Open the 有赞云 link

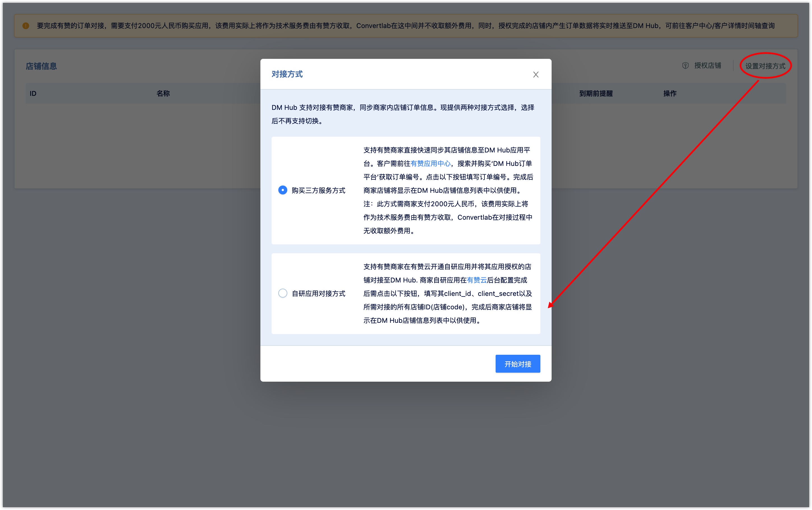[476, 280]
